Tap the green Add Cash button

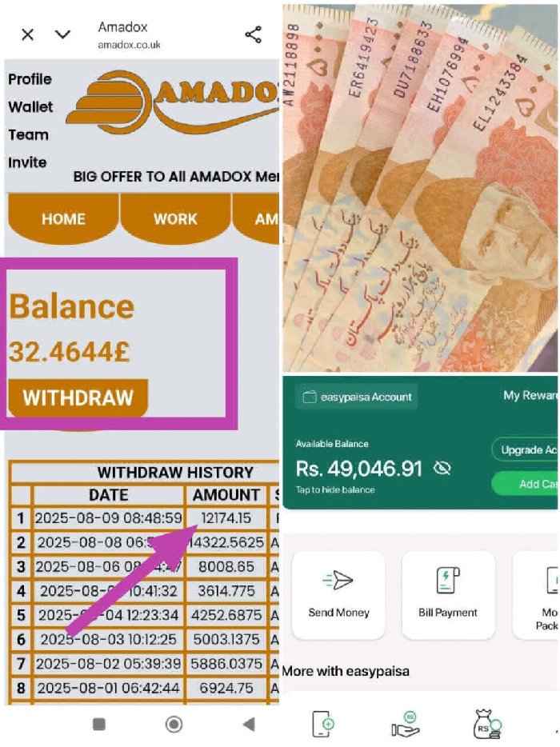pos(526,484)
